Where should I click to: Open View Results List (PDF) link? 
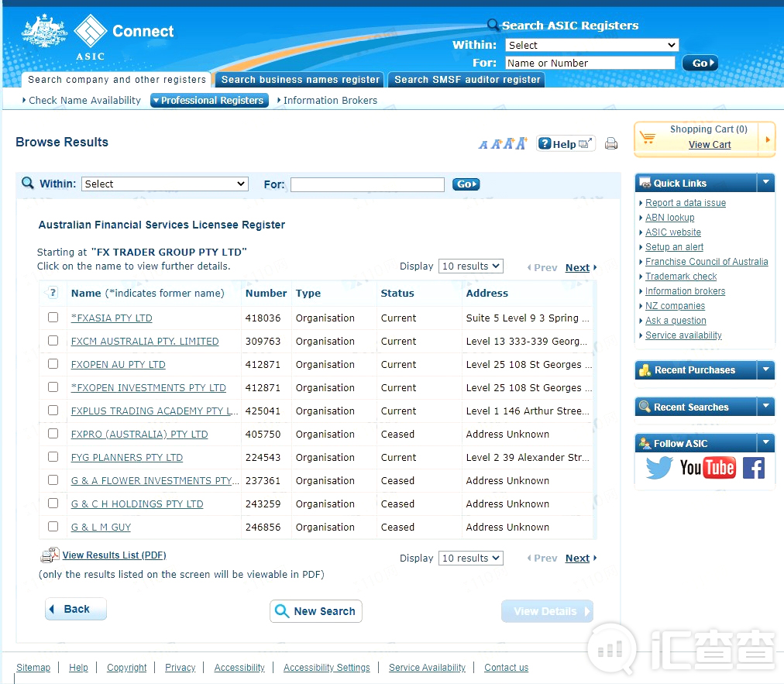[114, 555]
